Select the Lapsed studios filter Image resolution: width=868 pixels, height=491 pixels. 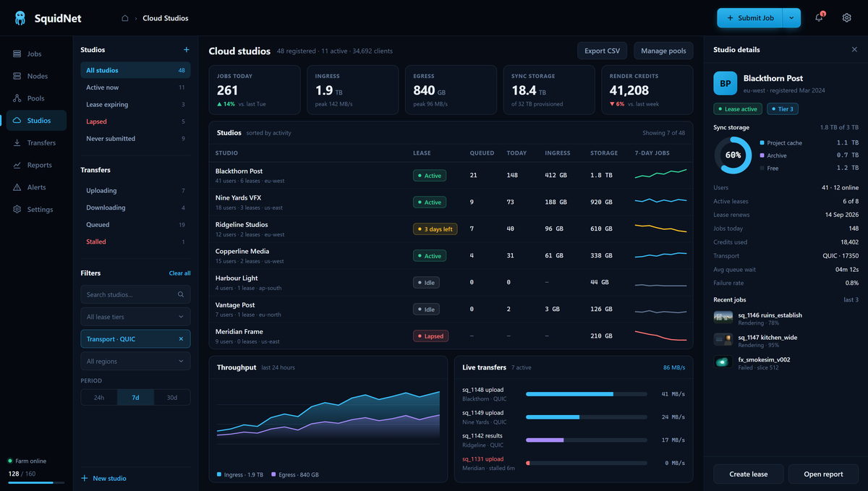[135, 121]
